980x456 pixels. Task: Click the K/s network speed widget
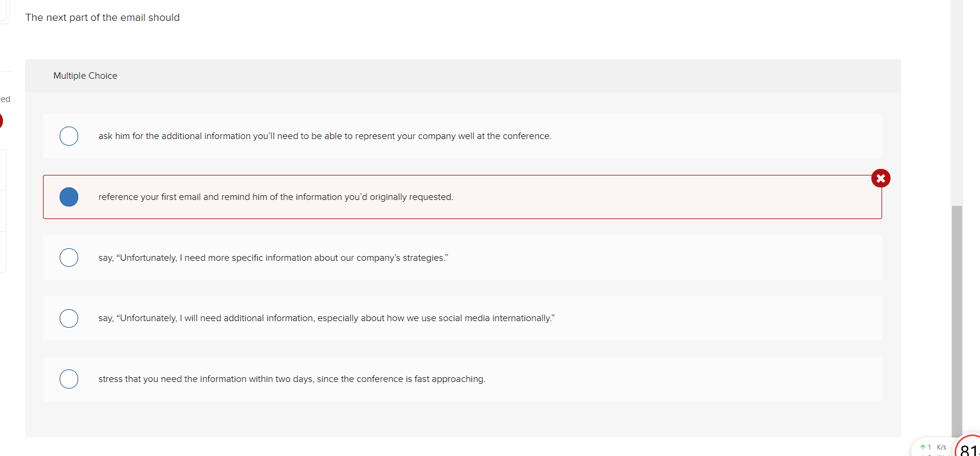(x=933, y=447)
